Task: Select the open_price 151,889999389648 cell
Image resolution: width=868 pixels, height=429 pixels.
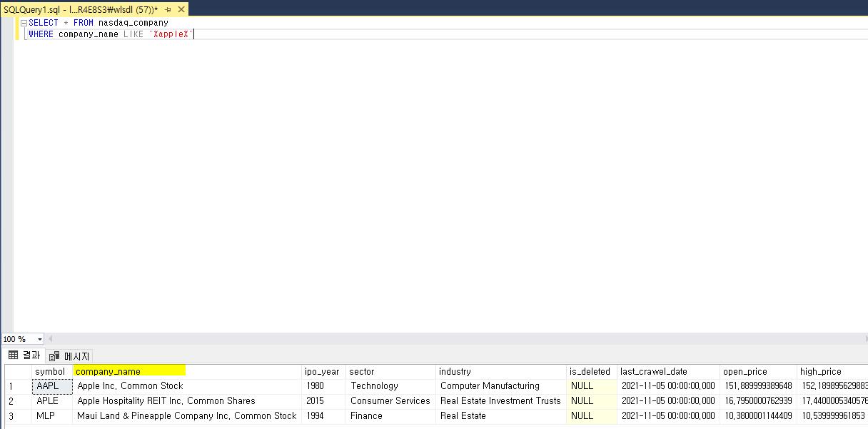Action: pos(759,386)
